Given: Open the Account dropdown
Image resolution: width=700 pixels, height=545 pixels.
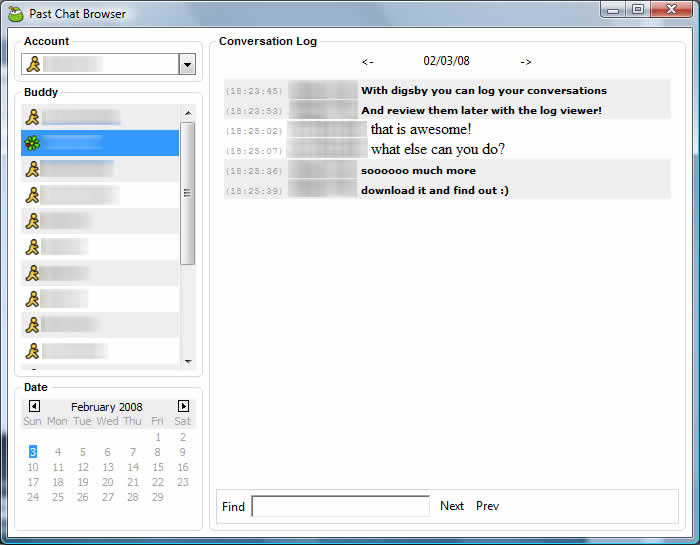Looking at the screenshot, I should (x=187, y=65).
